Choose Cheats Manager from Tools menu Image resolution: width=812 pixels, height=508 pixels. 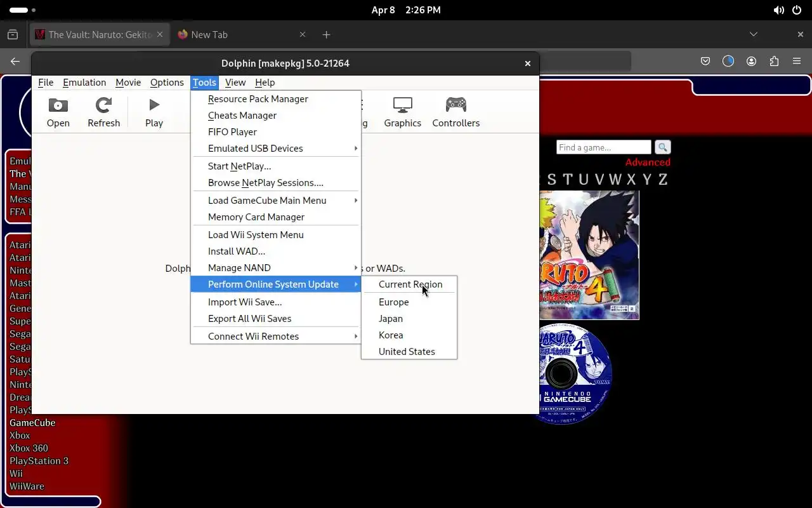click(x=276, y=116)
